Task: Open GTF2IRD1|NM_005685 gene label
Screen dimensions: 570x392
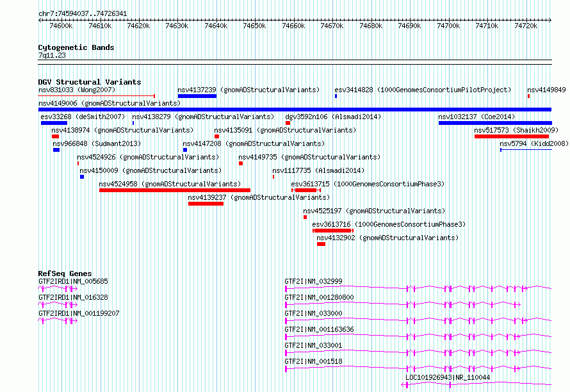Action: 73,281
